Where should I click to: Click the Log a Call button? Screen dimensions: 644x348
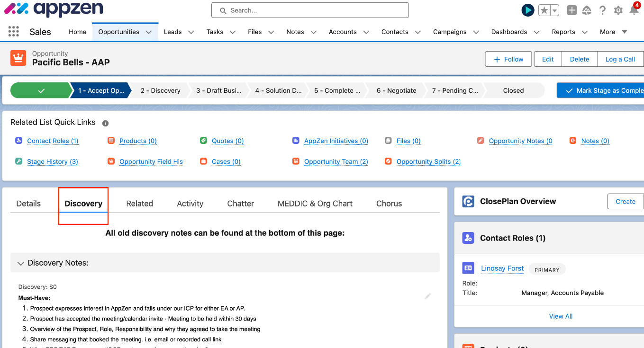(620, 59)
